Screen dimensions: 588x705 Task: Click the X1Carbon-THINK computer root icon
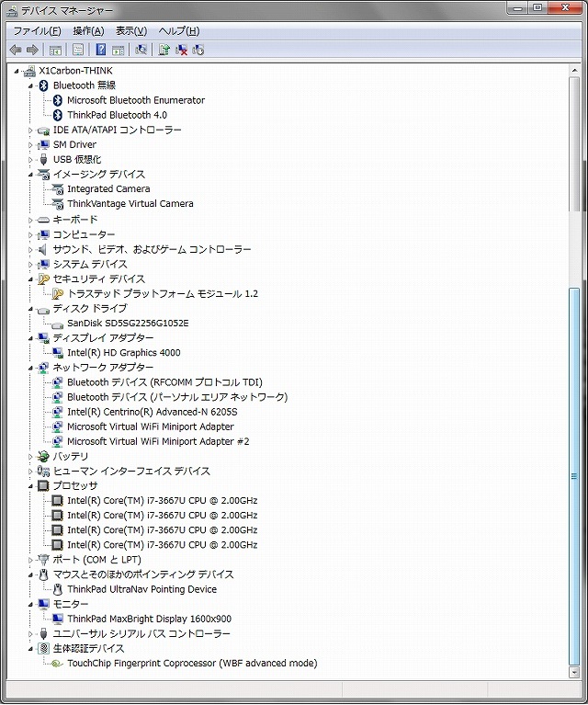(29, 71)
